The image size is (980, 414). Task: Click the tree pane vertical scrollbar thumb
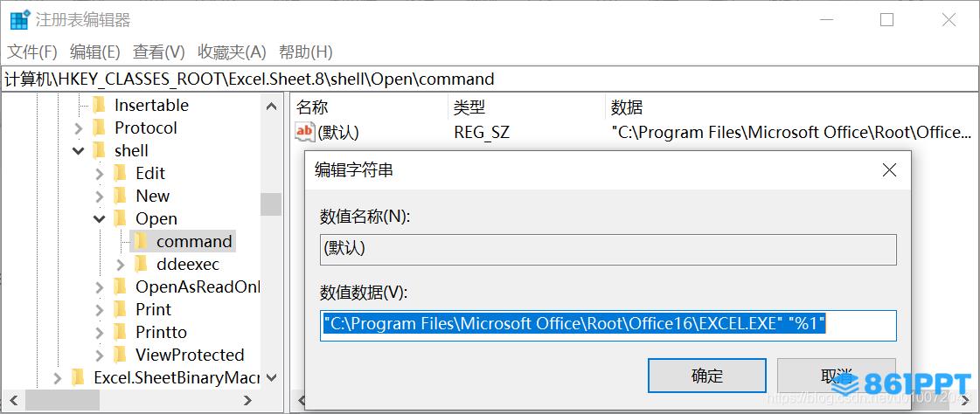[271, 204]
